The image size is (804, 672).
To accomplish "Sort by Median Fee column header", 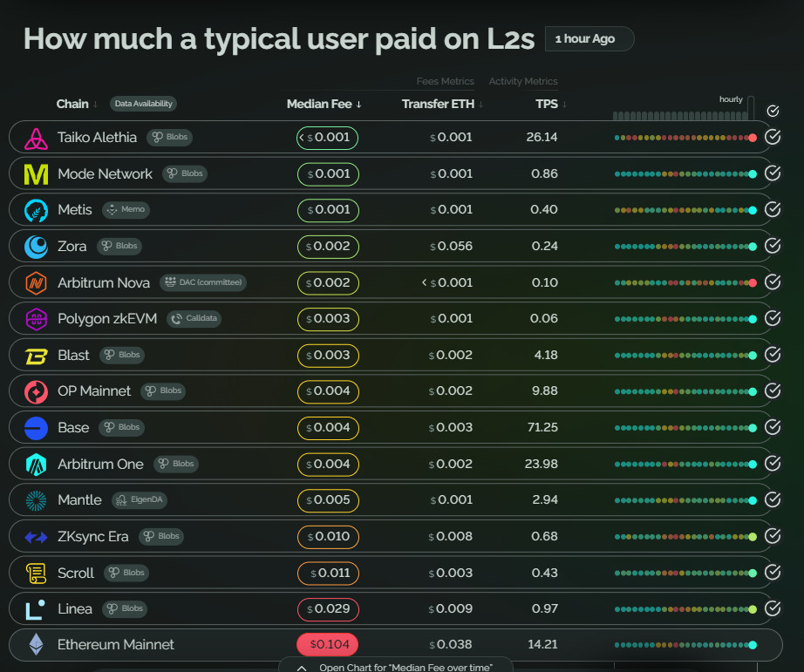I will [324, 104].
